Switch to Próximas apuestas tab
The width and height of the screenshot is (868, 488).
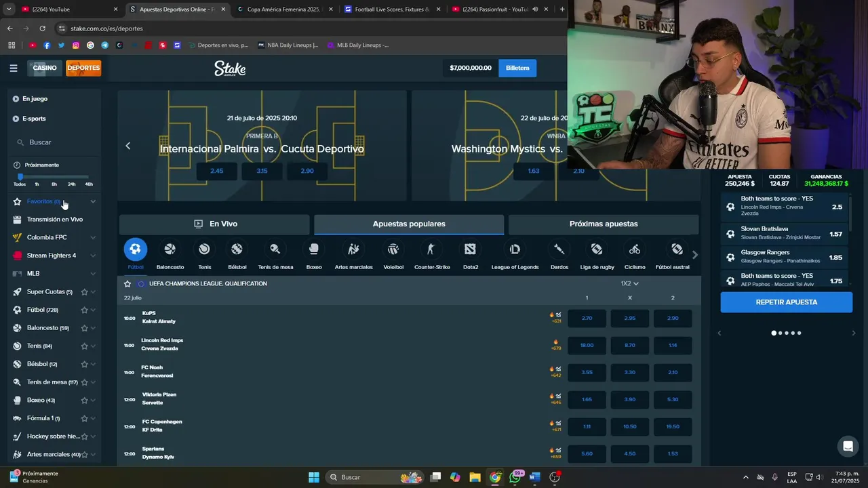coord(604,224)
